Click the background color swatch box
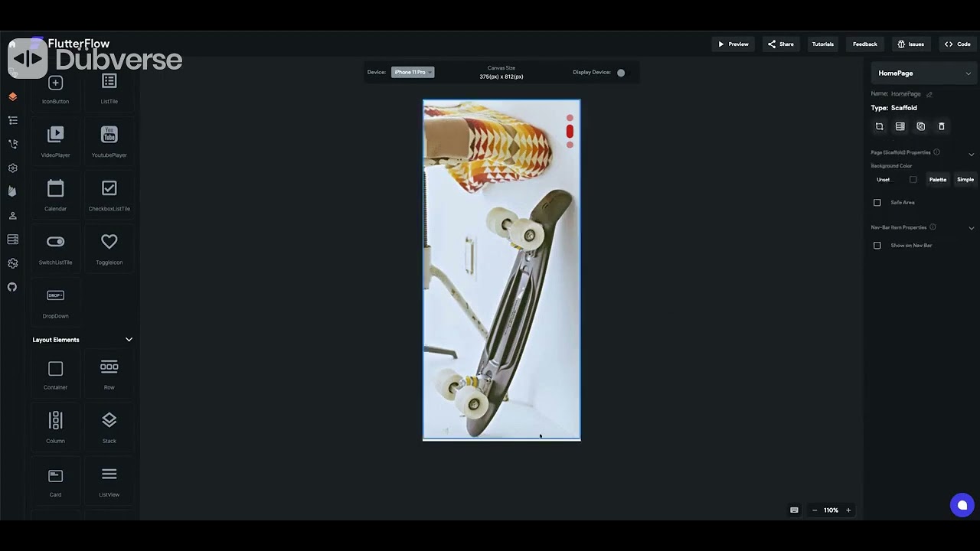The image size is (980, 551). click(x=913, y=180)
